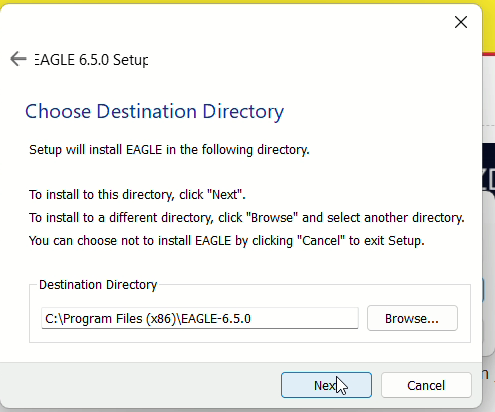Close the EAGLE 6.5.0 Setup dialog
This screenshot has width=495, height=412.
pos(461,22)
